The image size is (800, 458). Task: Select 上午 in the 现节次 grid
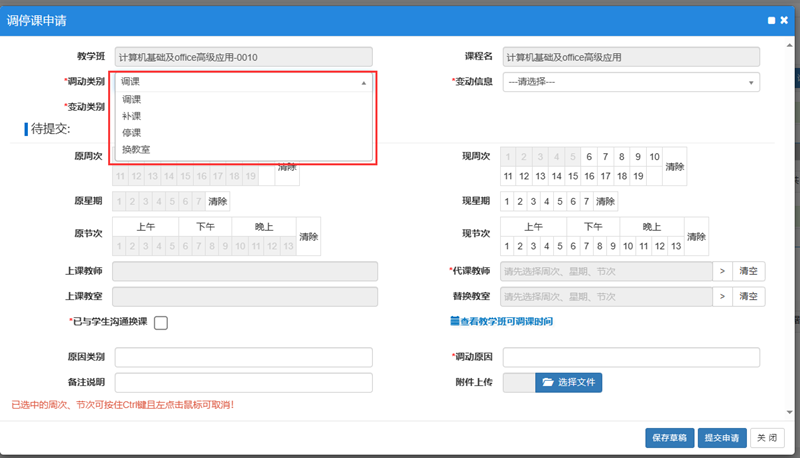click(x=533, y=227)
